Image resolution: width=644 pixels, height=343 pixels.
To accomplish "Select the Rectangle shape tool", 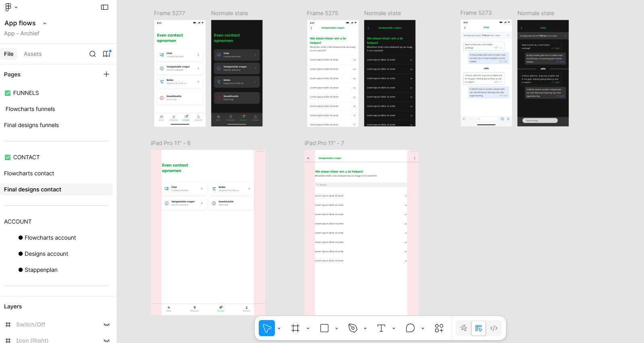I will coord(324,328).
